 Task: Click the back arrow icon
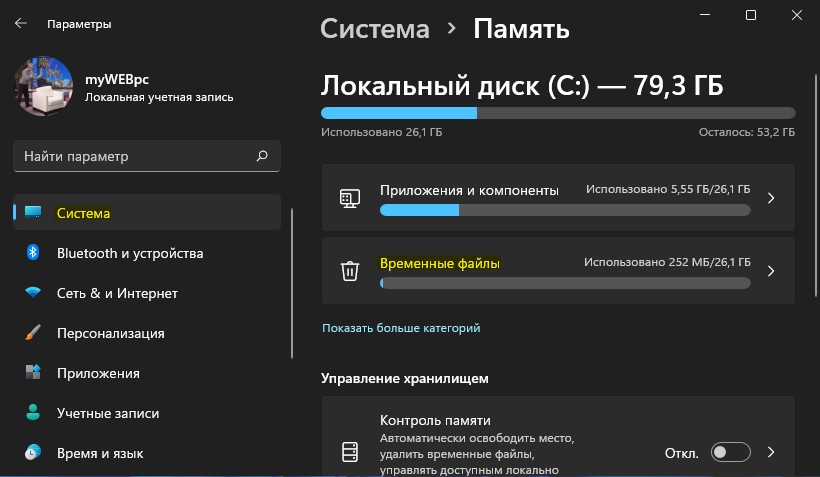click(x=20, y=23)
